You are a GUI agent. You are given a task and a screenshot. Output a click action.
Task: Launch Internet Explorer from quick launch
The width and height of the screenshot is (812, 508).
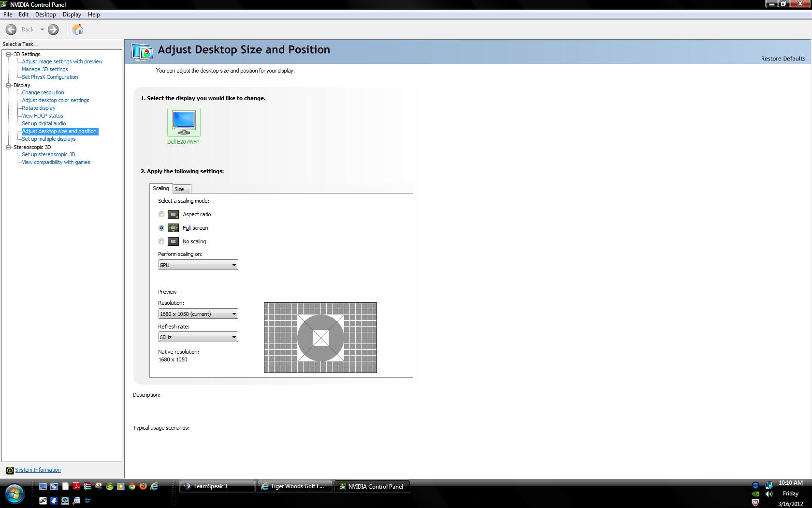point(154,486)
